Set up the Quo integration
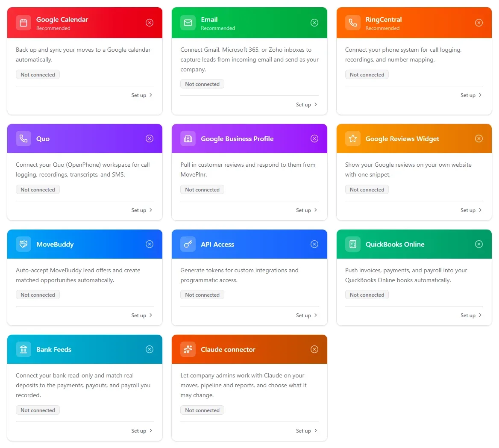 pyautogui.click(x=142, y=210)
